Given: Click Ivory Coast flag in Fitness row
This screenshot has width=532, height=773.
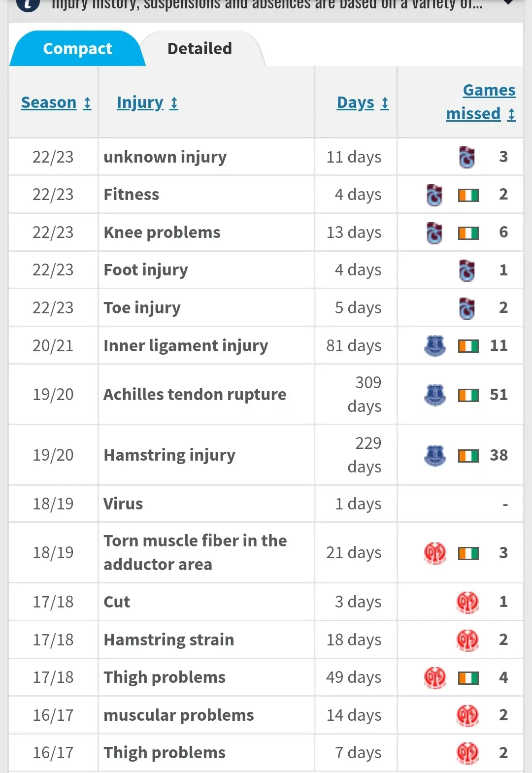Looking at the screenshot, I should (468, 195).
